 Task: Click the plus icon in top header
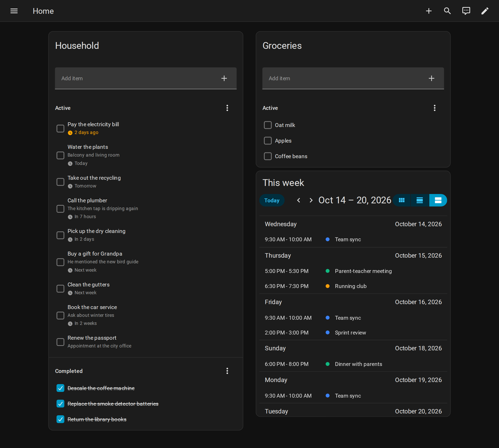pyautogui.click(x=429, y=11)
